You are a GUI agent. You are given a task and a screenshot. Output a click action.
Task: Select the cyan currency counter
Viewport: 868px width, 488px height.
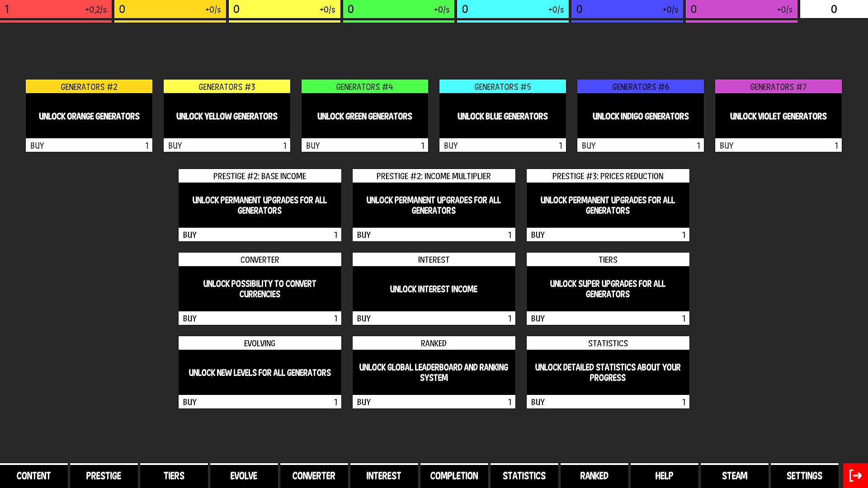(513, 9)
